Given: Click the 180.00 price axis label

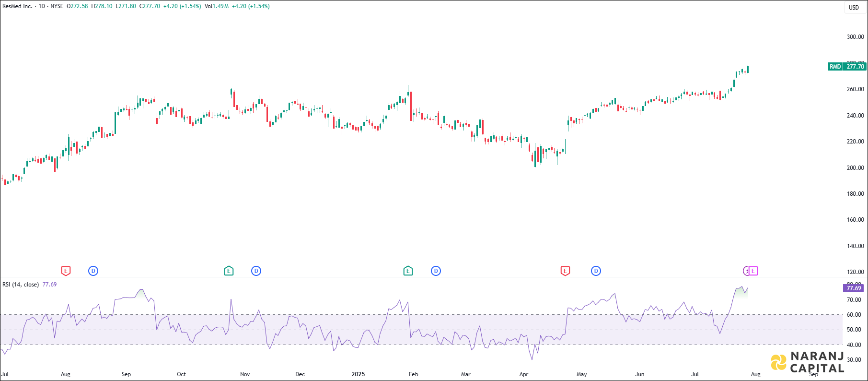Looking at the screenshot, I should 856,194.
